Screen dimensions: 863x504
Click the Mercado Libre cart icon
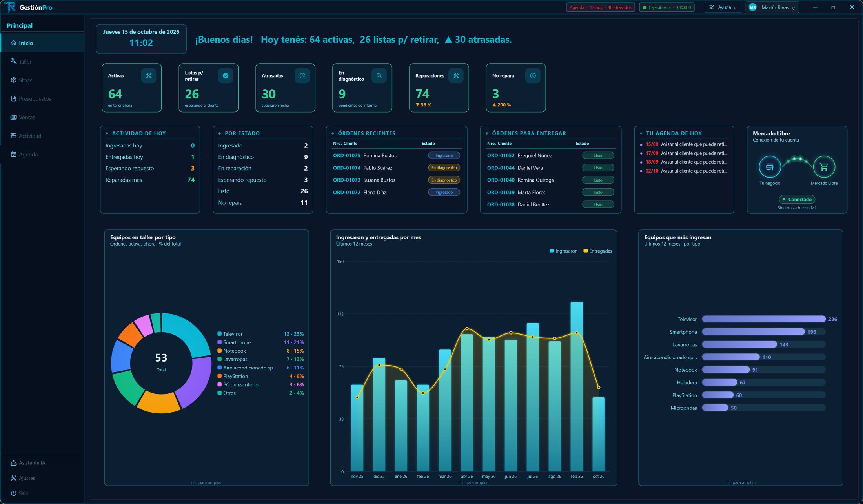pyautogui.click(x=824, y=167)
